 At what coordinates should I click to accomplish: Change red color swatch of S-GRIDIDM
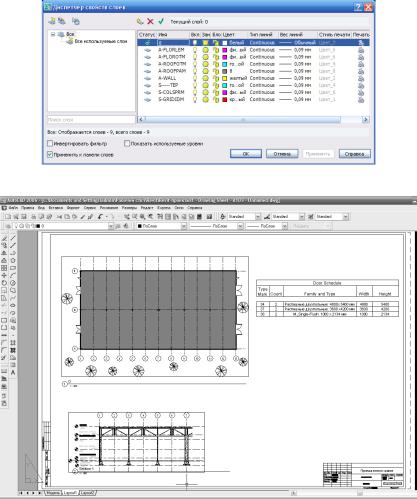[225, 100]
